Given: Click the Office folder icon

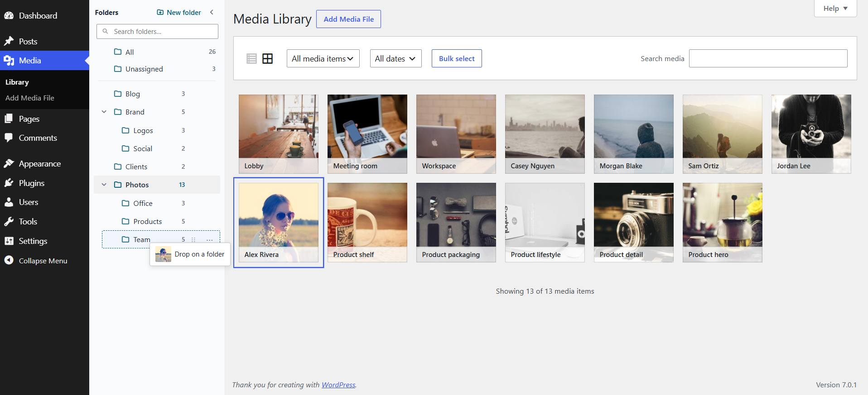Looking at the screenshot, I should [125, 203].
